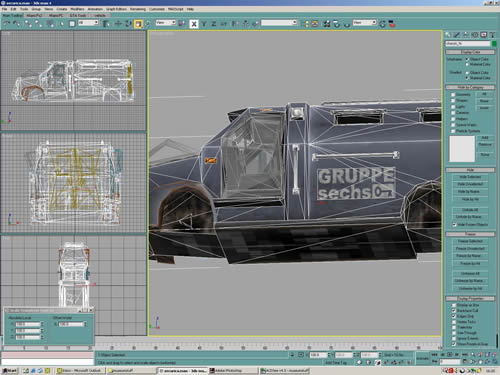Expand the named selection sets dropdown
The width and height of the screenshot is (500, 375).
click(279, 23)
